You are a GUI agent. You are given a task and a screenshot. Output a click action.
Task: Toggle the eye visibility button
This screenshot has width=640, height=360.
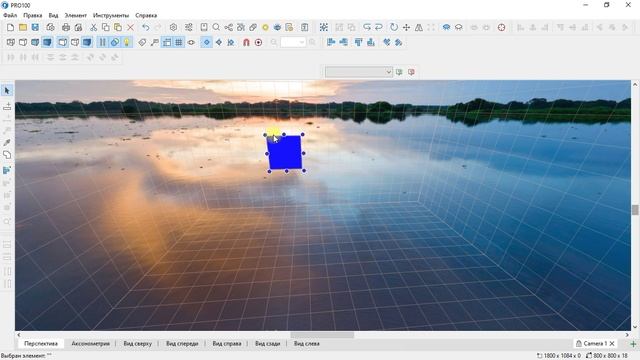click(191, 42)
